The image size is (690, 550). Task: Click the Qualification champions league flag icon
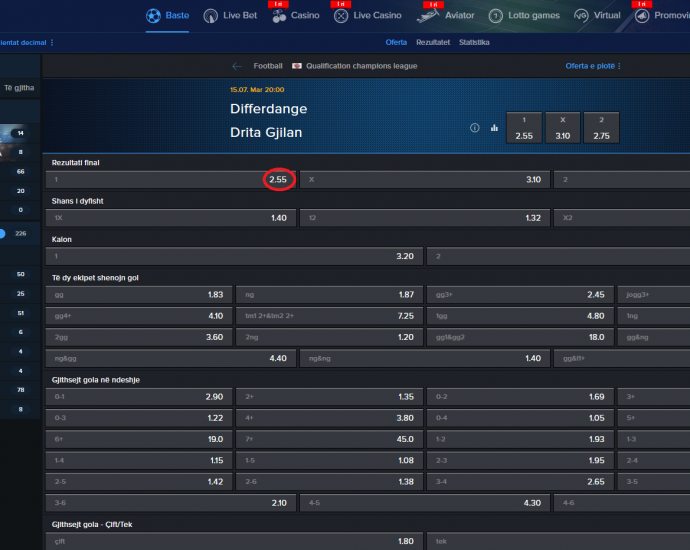coord(297,66)
